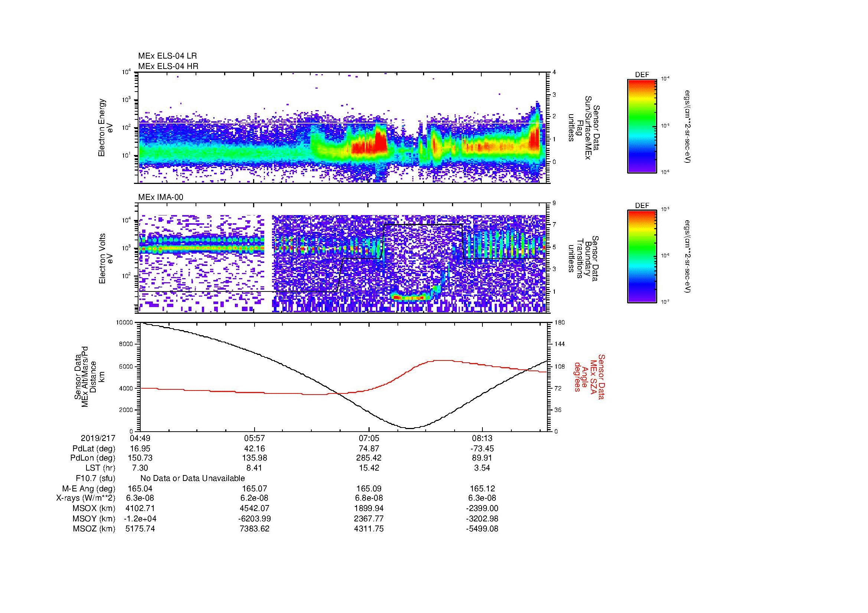The height and width of the screenshot is (613, 868).
Task: Click the 'MEx IMA-00' panel title
Action: tap(161, 197)
